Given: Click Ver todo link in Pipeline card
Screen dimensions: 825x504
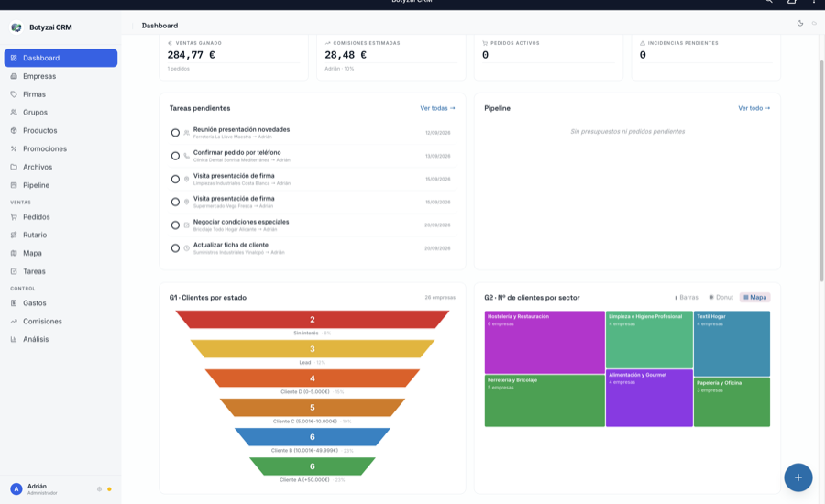Looking at the screenshot, I should click(754, 108).
